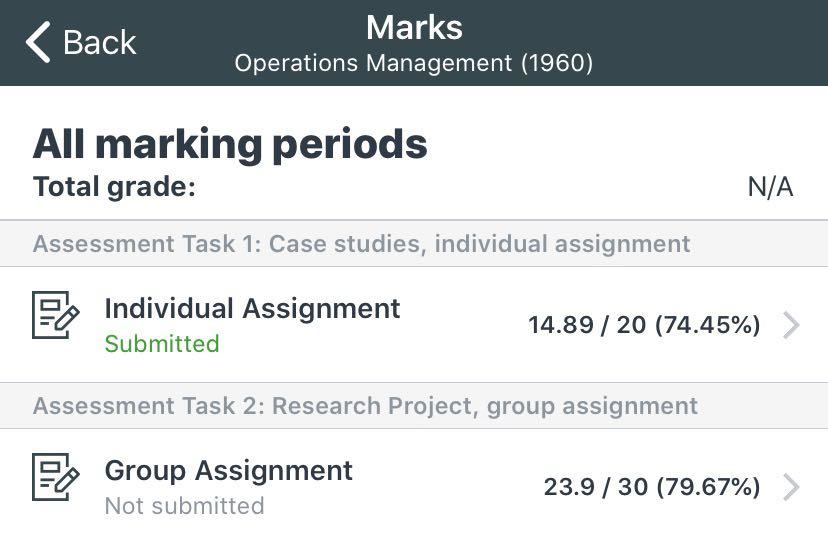The width and height of the screenshot is (828, 535).
Task: Tap the Back arrow chevron icon
Action: click(38, 43)
